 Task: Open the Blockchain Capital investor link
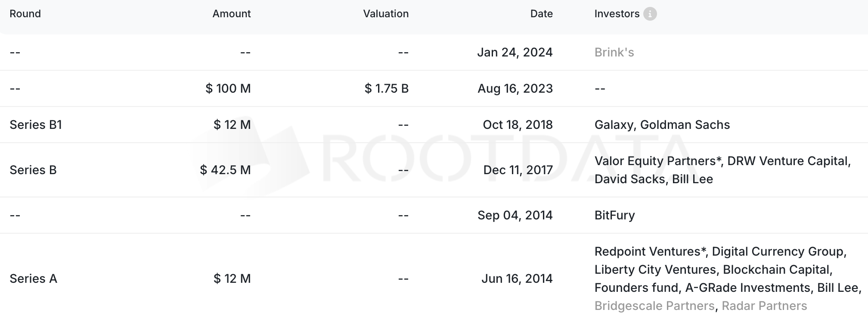777,270
